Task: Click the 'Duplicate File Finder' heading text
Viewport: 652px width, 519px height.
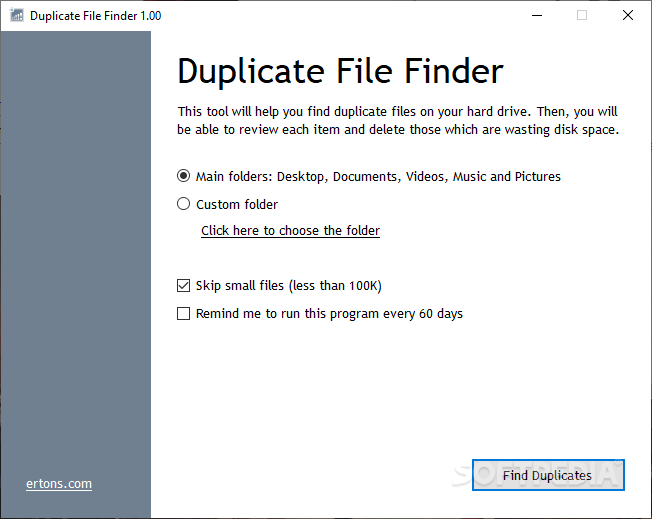Action: (x=340, y=72)
